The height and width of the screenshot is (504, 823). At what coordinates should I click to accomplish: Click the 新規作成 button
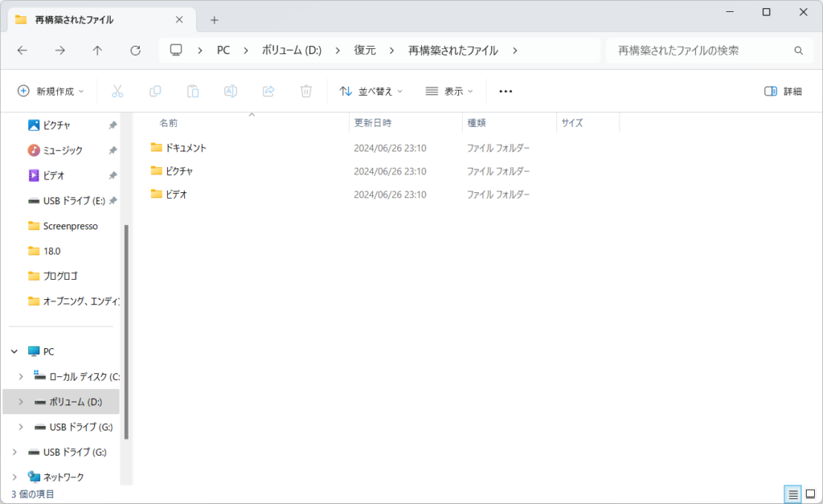(x=51, y=92)
